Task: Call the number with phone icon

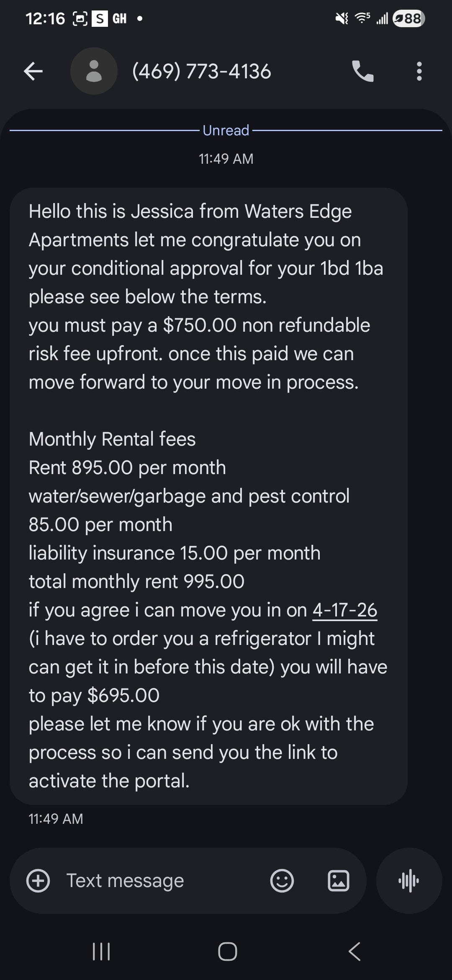Action: click(362, 71)
